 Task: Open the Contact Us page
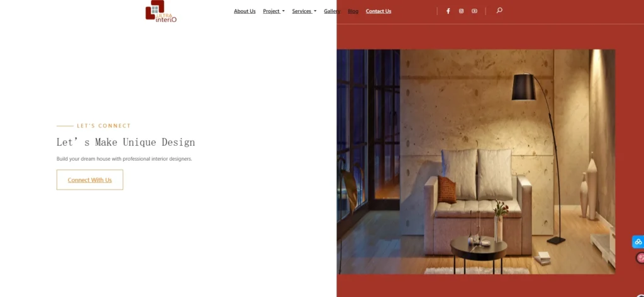pyautogui.click(x=378, y=11)
